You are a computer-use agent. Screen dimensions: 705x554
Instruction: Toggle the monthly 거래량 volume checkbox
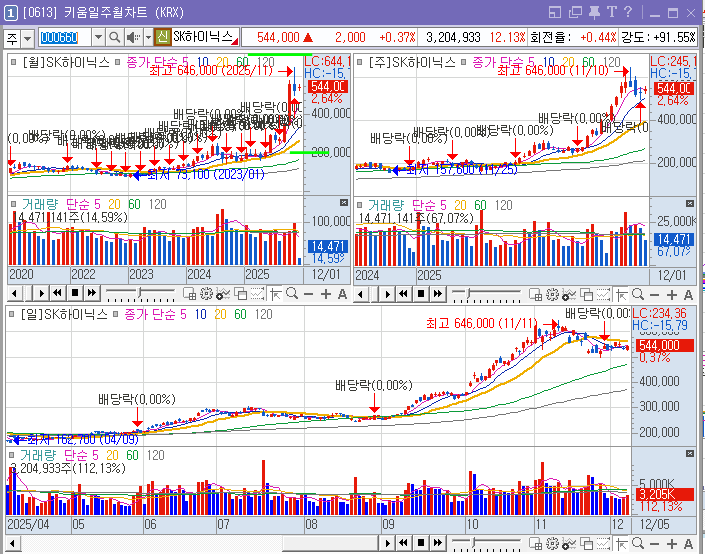[13, 204]
